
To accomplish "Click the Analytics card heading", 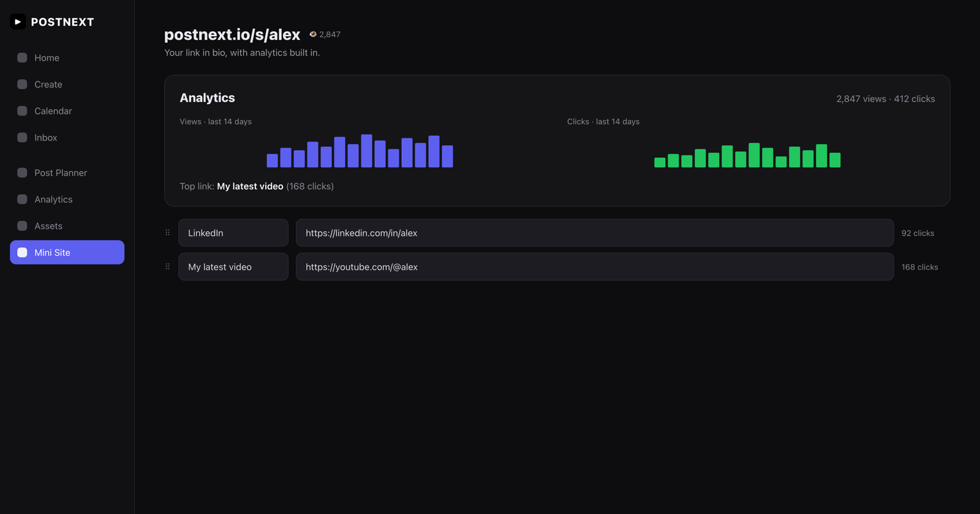I will [x=207, y=98].
